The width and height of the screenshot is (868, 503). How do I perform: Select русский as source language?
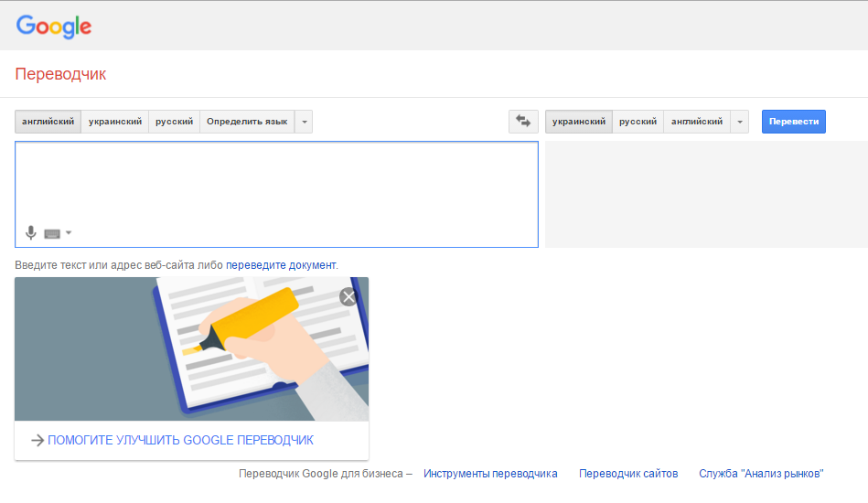click(x=175, y=122)
